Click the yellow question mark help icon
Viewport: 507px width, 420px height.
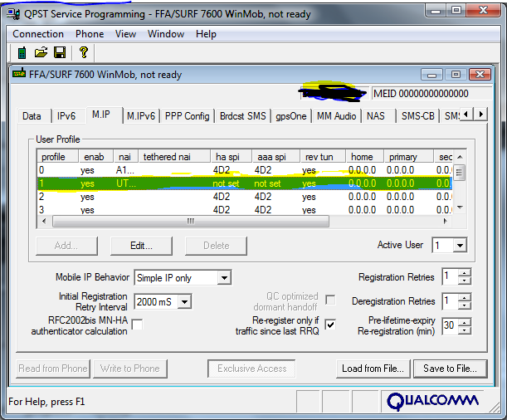[x=84, y=52]
